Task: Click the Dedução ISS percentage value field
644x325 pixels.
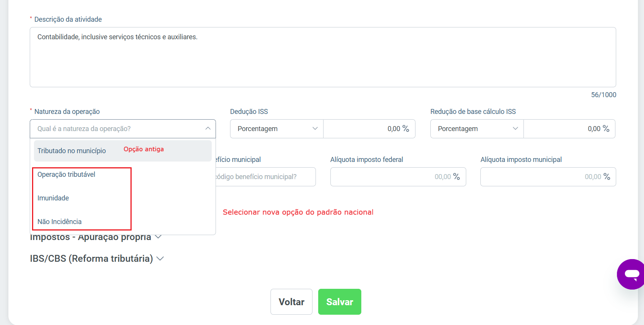Action: tap(369, 129)
